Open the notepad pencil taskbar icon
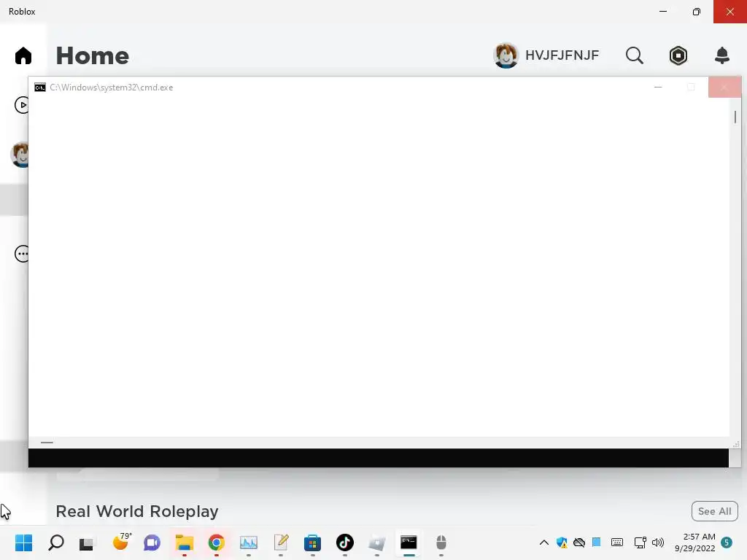Image resolution: width=747 pixels, height=560 pixels. [281, 542]
